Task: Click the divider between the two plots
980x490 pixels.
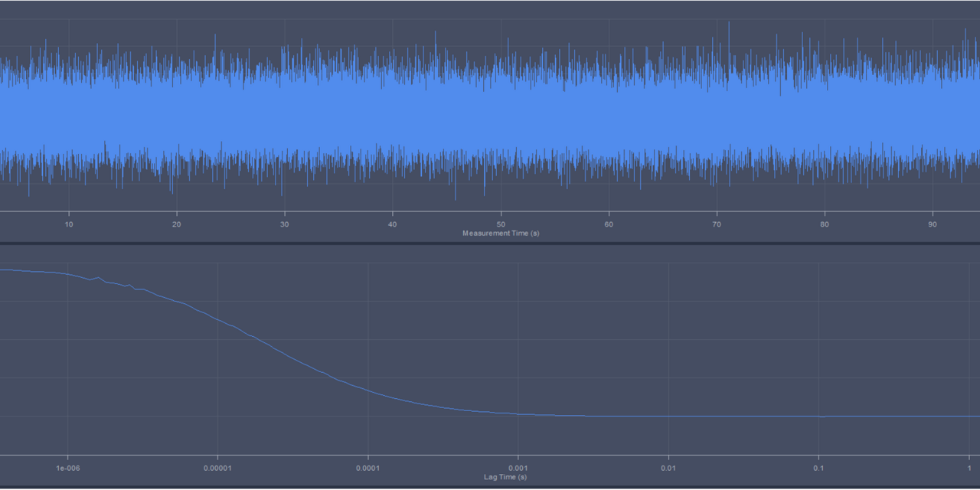Action: pyautogui.click(x=490, y=243)
